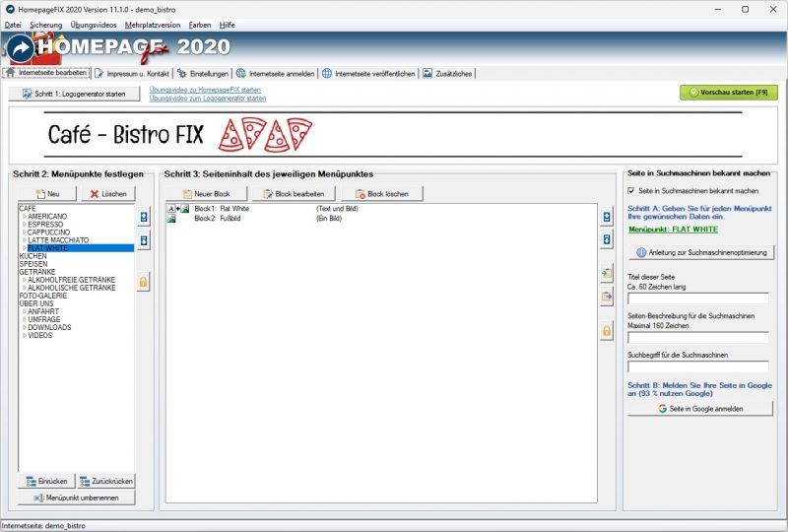
Task: Toggle Seite in Suchmaschinen bekannt machen checkbox
Action: point(631,191)
